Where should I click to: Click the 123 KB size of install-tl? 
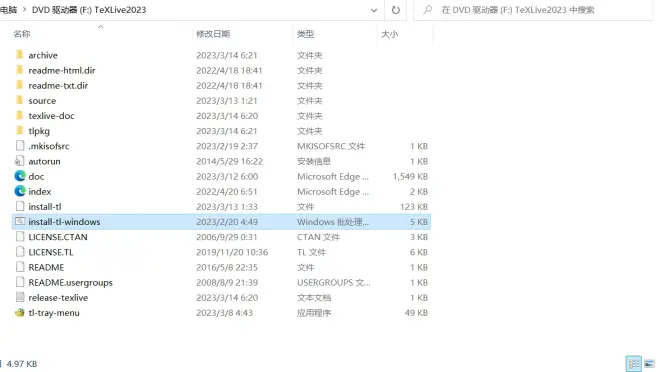click(414, 207)
